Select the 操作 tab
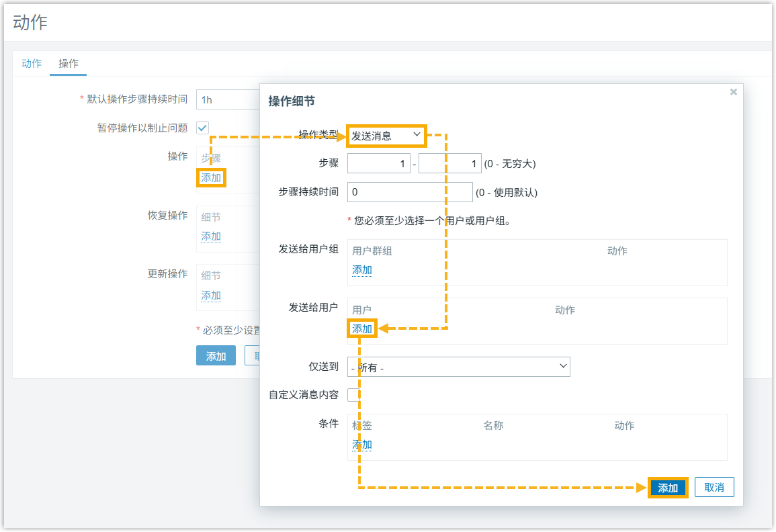 (x=69, y=64)
